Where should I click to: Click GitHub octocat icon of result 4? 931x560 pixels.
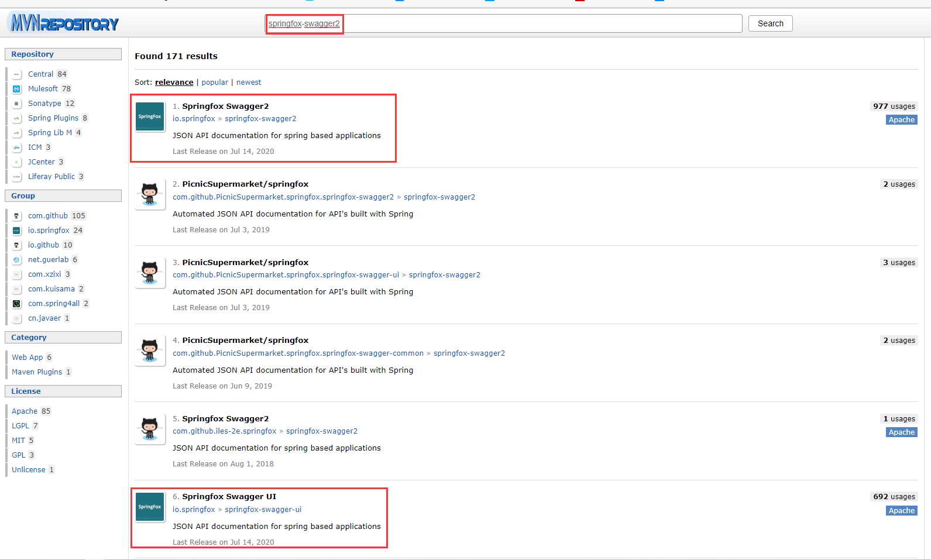(x=150, y=351)
